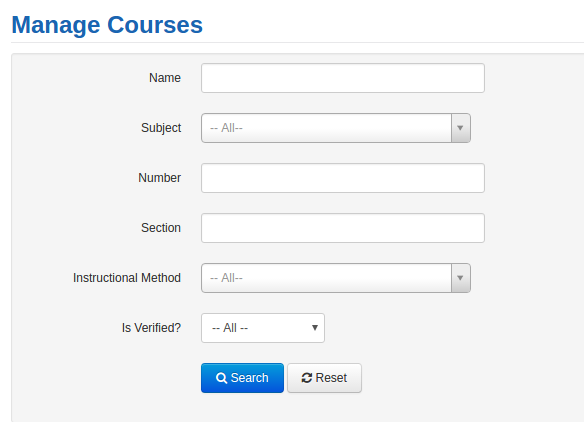The width and height of the screenshot is (584, 422).
Task: Click the circular arrows icon on Reset
Action: [307, 378]
